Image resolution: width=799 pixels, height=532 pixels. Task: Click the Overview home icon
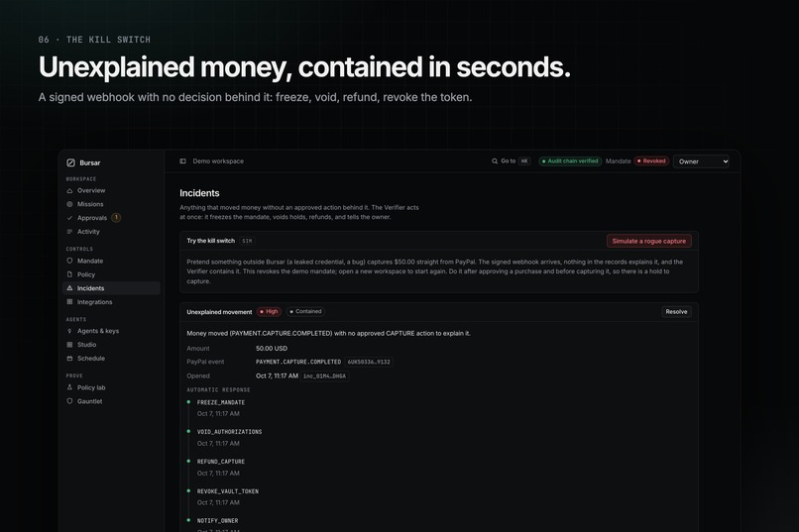[x=69, y=190]
